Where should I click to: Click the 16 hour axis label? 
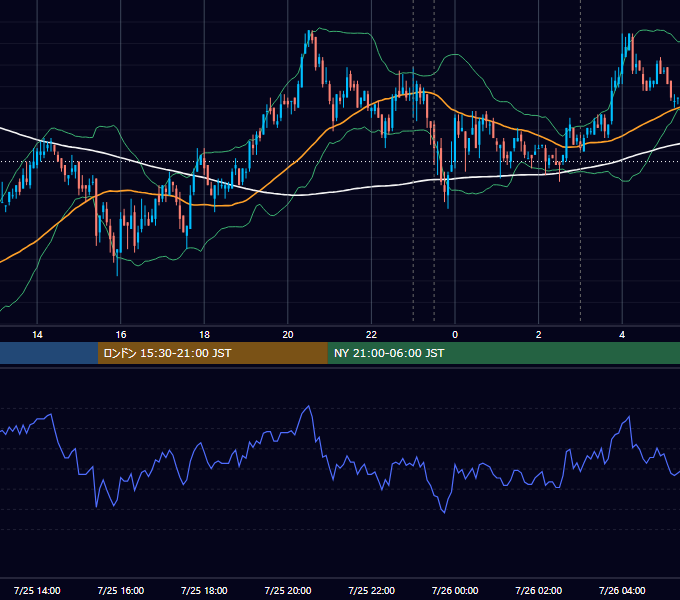121,335
